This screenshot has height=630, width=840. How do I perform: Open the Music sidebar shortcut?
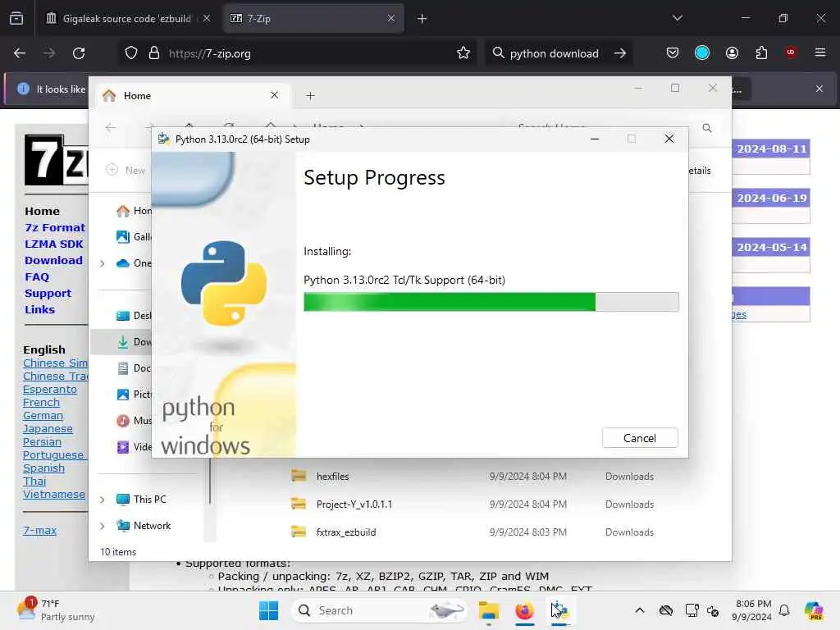[134, 421]
